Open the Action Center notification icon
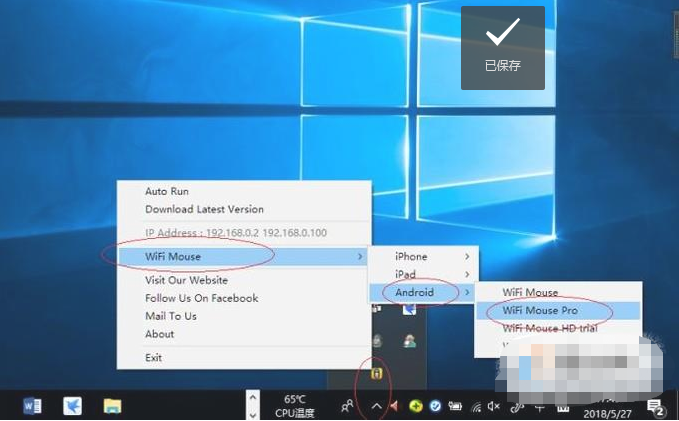 click(656, 406)
